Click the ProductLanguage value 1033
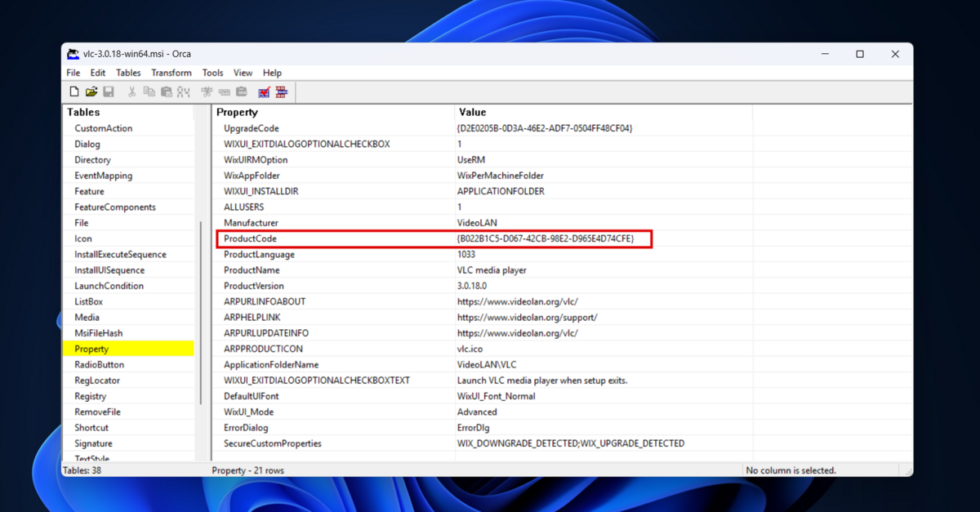This screenshot has width=980, height=512. (466, 255)
